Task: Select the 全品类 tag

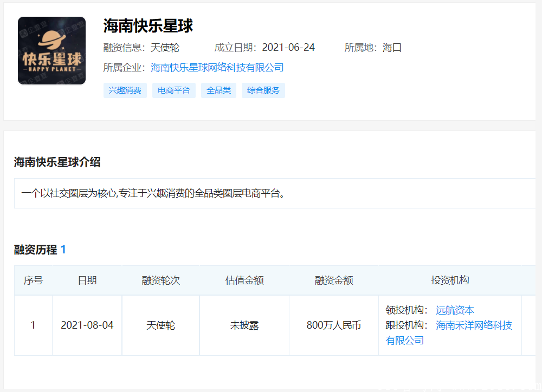Action: (x=218, y=90)
